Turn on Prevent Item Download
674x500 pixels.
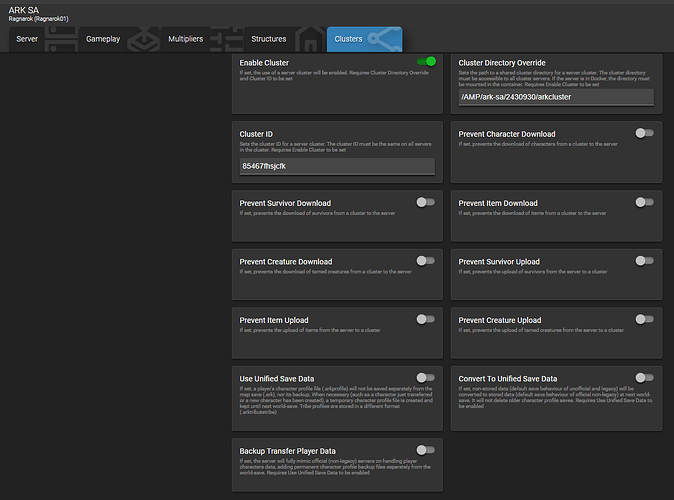pos(644,202)
